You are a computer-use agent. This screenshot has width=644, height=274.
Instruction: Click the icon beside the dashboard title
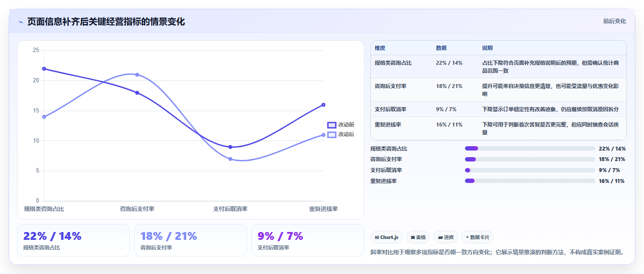coord(21,21)
